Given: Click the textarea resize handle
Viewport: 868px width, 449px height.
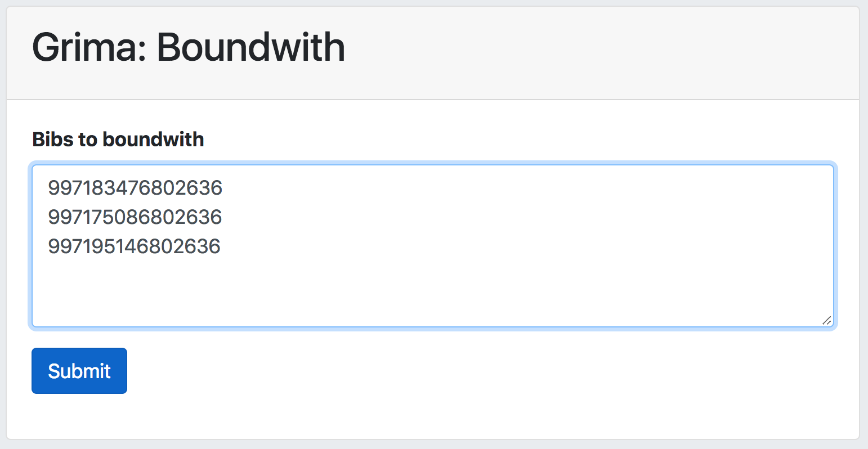Looking at the screenshot, I should 826,321.
